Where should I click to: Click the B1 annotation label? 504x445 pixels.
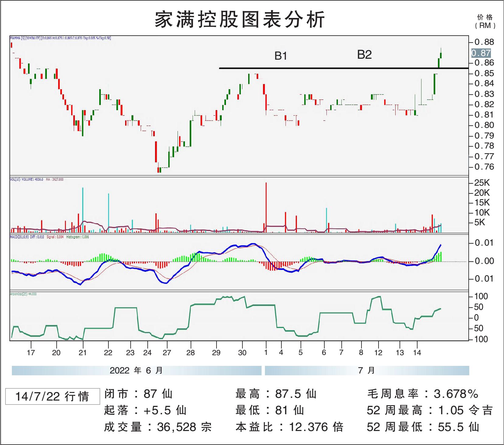point(280,56)
